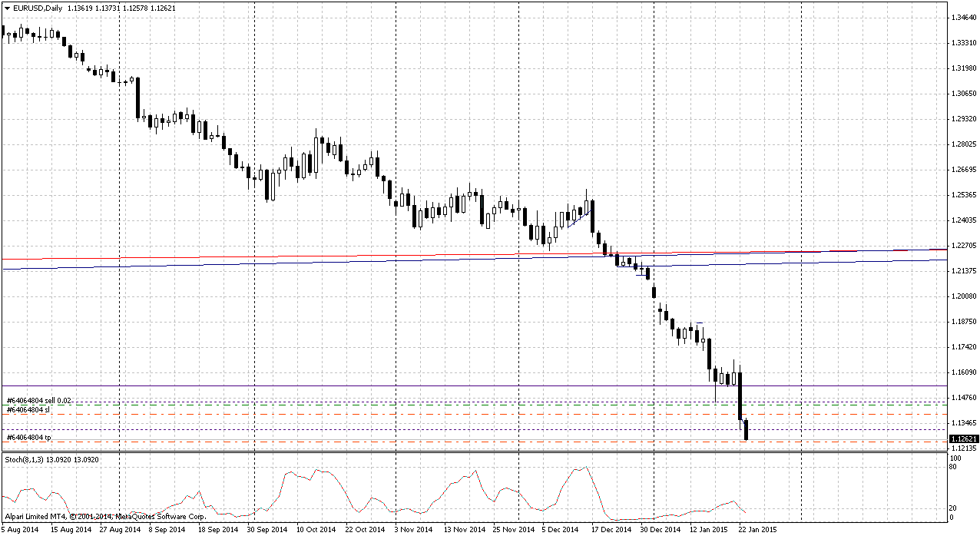
Task: Click the 1.14760 price axis label
Action: [x=963, y=398]
